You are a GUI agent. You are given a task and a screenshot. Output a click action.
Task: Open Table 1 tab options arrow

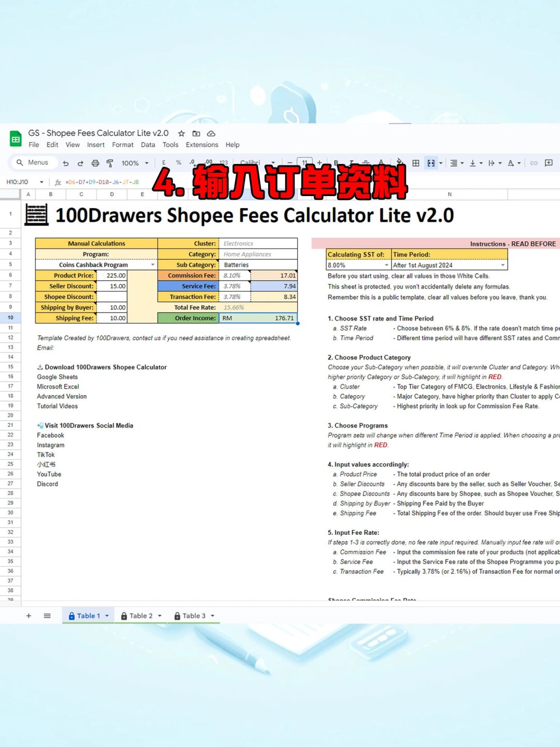107,616
